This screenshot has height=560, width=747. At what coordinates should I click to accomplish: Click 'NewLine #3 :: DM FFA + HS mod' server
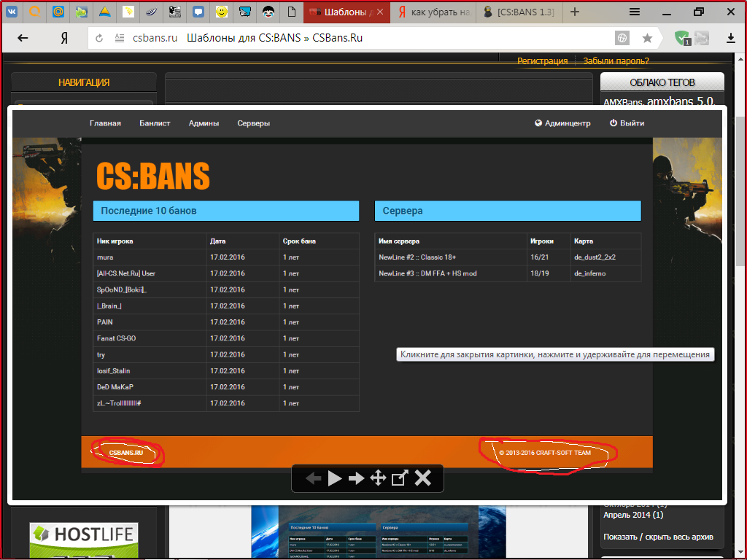(427, 273)
